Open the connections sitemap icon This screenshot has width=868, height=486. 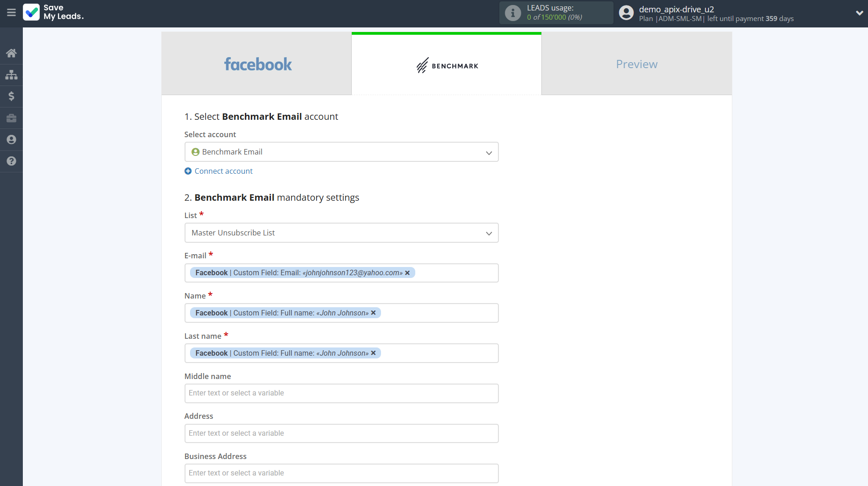tap(11, 75)
